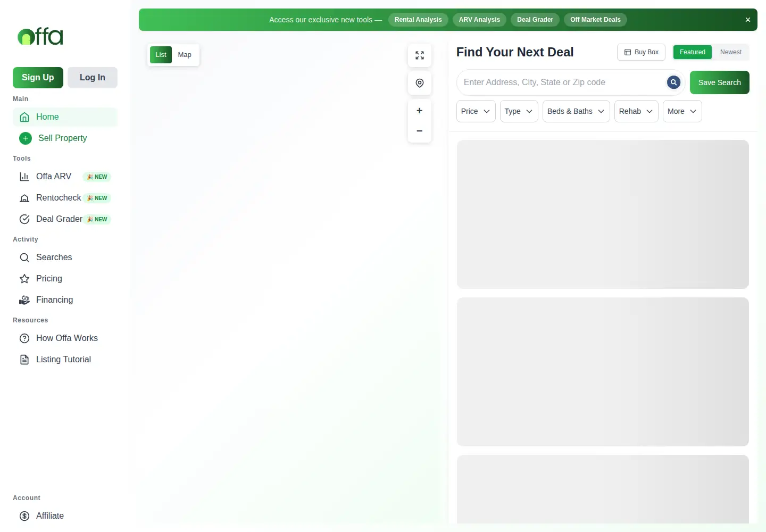Sort listings by Newest
The width and height of the screenshot is (766, 532).
tap(731, 52)
